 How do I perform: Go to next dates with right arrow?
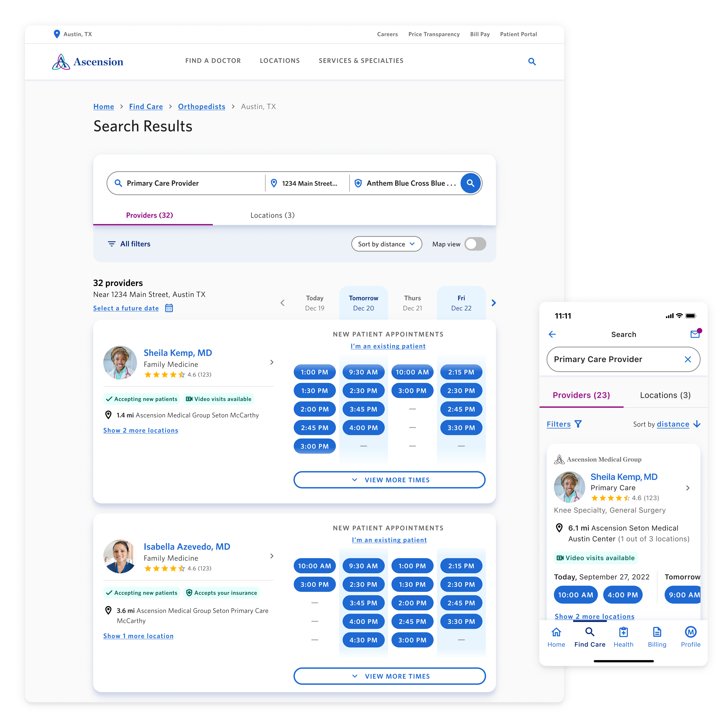(x=494, y=303)
